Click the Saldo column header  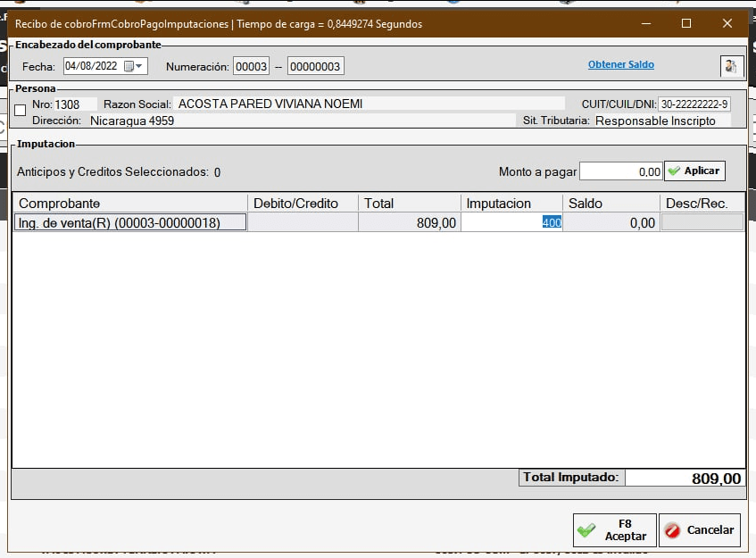coord(611,204)
